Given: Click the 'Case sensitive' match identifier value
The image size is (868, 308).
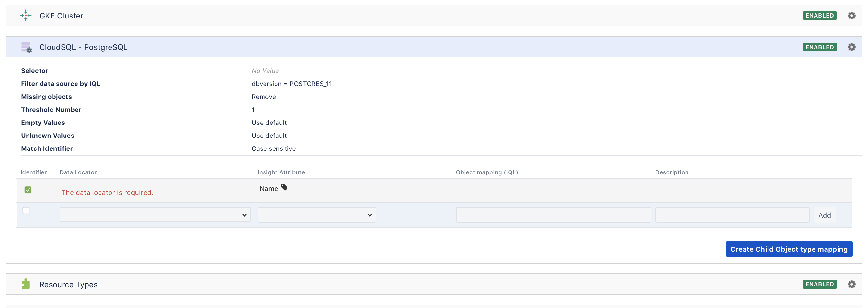Looking at the screenshot, I should (x=274, y=148).
